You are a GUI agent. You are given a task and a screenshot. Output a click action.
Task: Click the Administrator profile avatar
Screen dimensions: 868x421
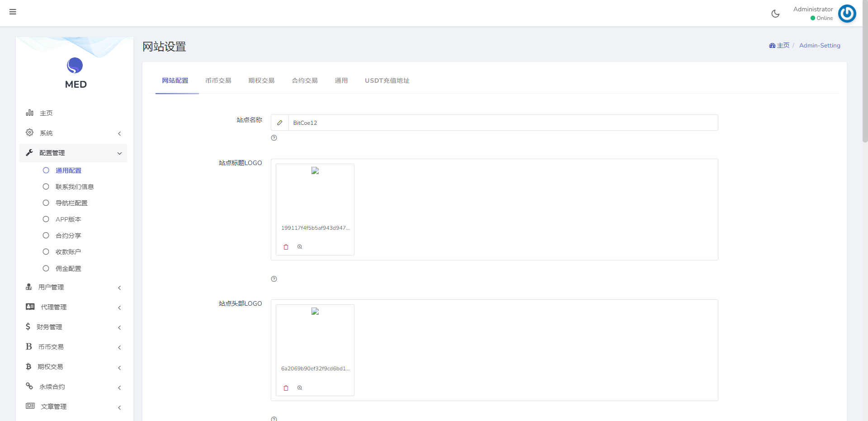click(x=847, y=14)
